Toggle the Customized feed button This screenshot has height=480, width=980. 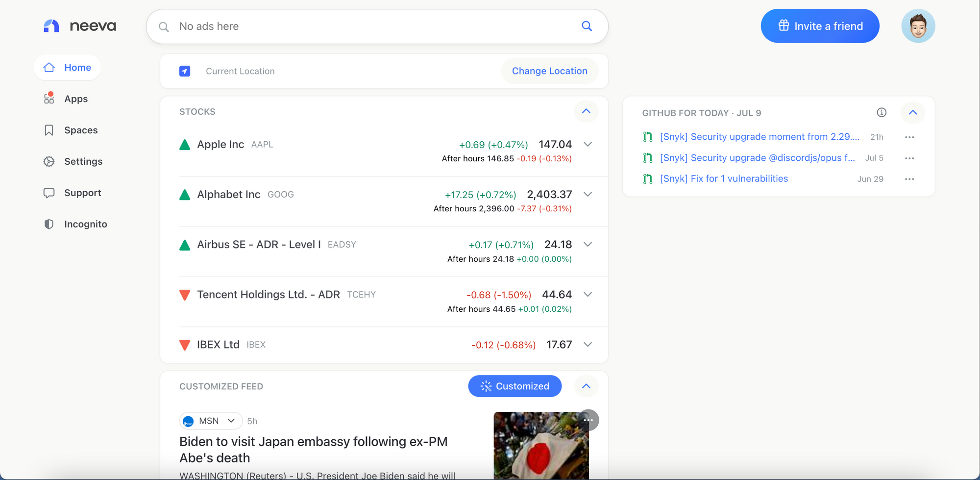click(x=514, y=386)
